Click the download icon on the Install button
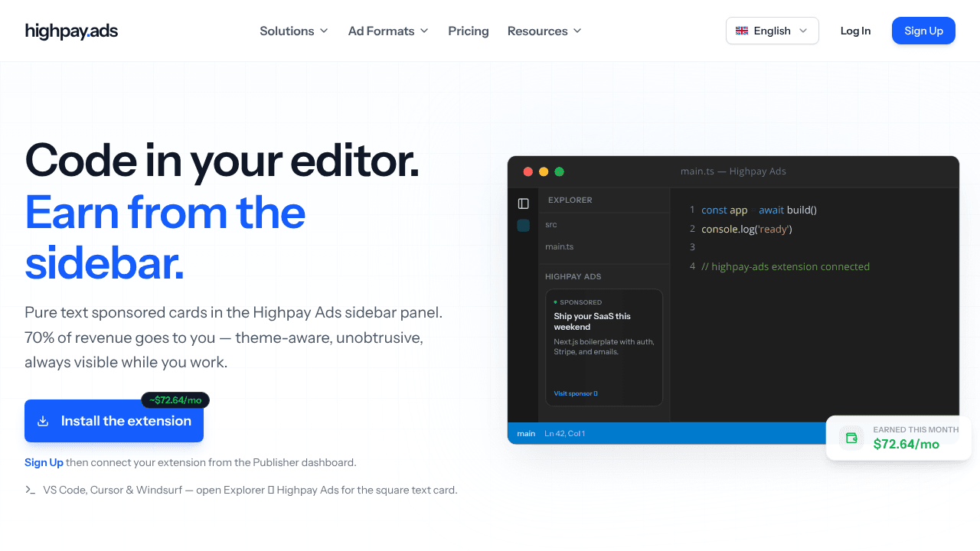Image resolution: width=980 pixels, height=551 pixels. [43, 421]
